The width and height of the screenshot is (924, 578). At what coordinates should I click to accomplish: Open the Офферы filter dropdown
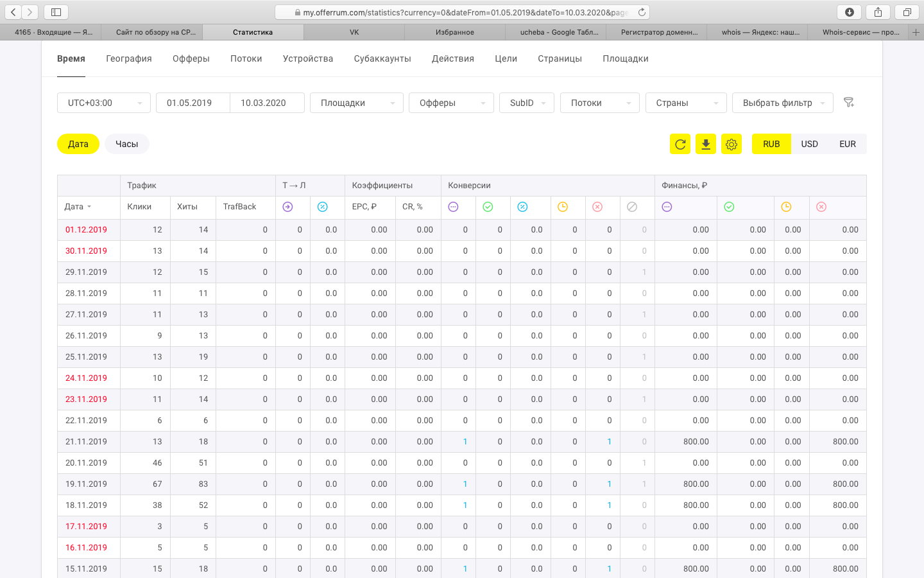point(451,103)
